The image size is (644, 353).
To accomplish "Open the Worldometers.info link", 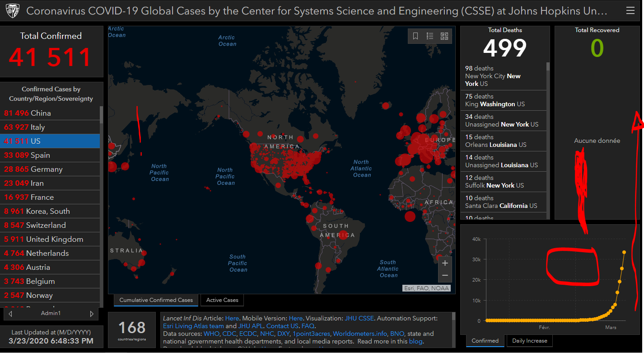I will tap(360, 334).
